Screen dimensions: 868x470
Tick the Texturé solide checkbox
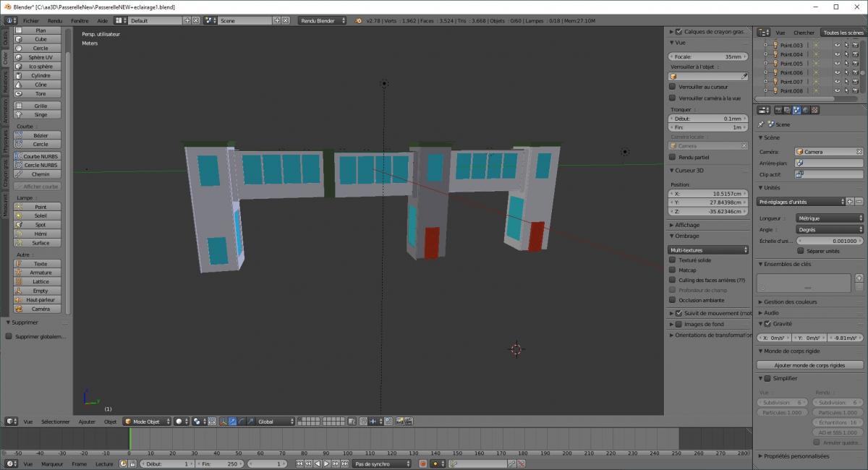[x=673, y=260]
